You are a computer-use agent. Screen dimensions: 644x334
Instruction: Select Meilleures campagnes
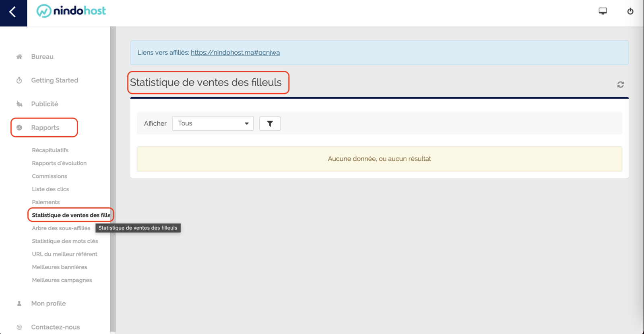pos(62,280)
